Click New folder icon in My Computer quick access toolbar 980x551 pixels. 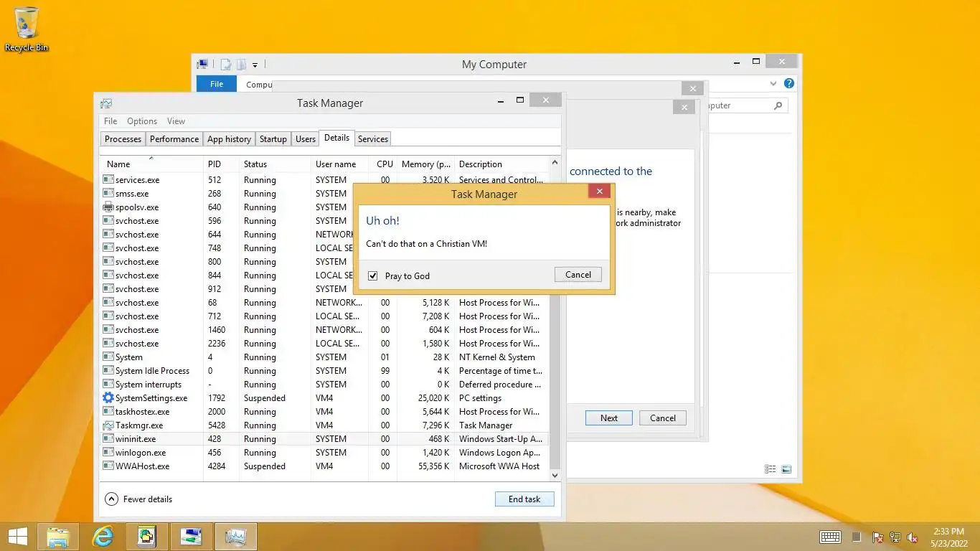241,65
